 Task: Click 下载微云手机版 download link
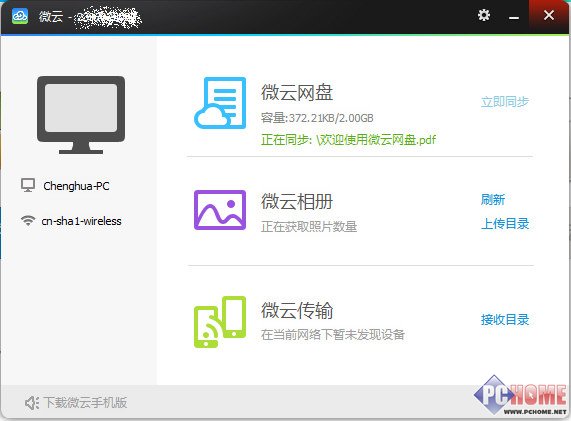tap(85, 403)
